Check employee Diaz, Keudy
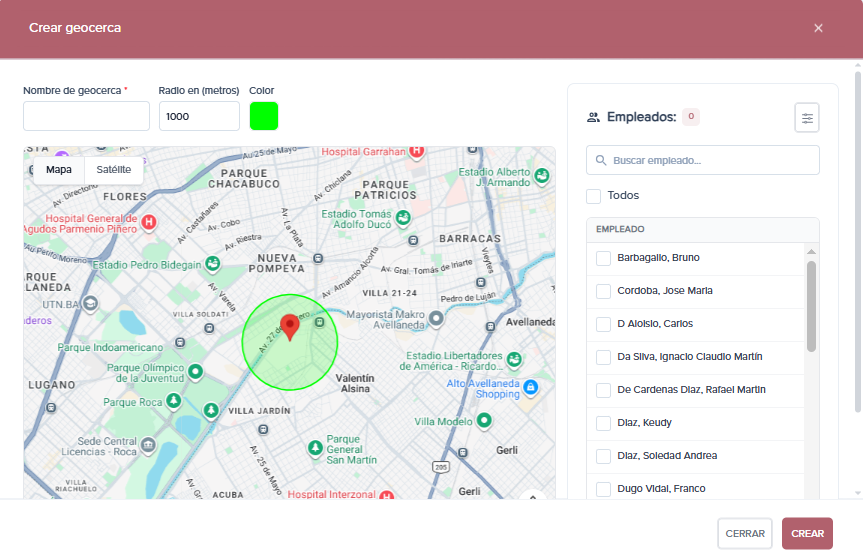Viewport: 863px width, 560px height. tap(603, 423)
